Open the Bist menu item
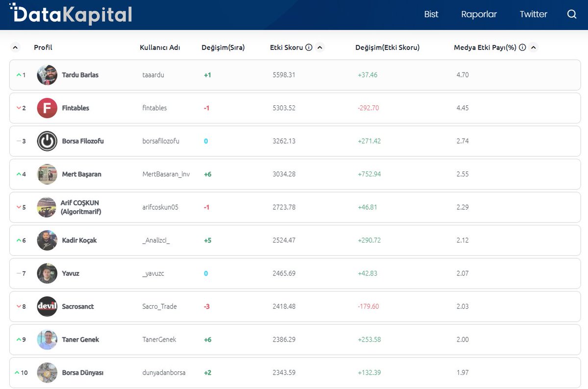This screenshot has height=389, width=588. pyautogui.click(x=431, y=14)
